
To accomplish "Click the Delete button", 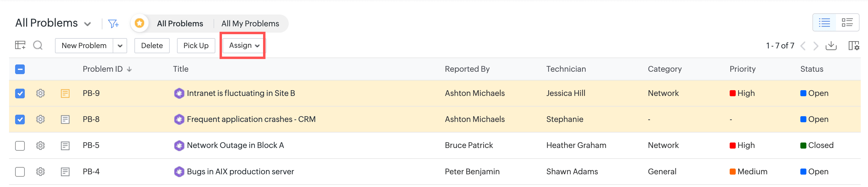I will click(152, 46).
